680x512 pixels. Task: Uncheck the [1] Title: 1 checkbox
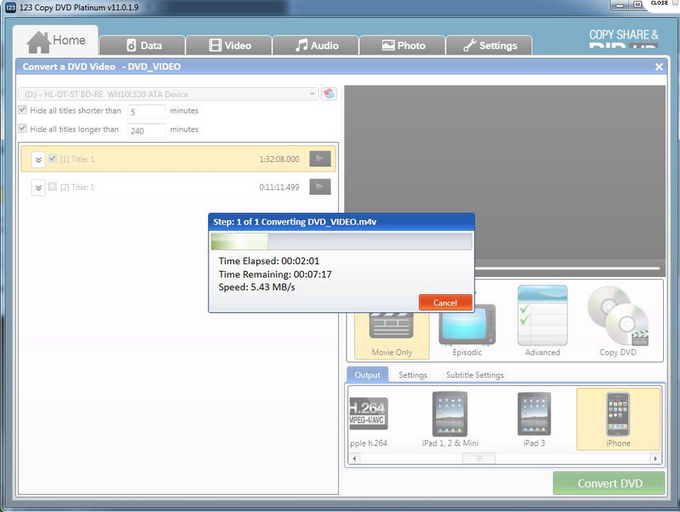[52, 159]
